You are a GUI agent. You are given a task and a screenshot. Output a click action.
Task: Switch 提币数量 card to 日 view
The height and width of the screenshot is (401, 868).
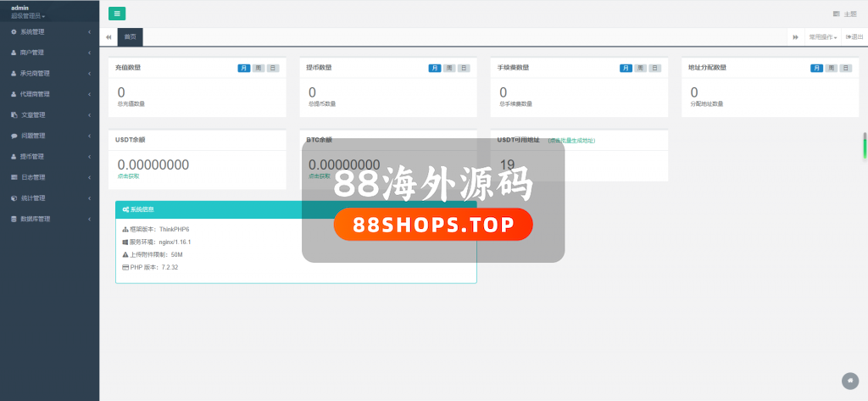point(464,68)
